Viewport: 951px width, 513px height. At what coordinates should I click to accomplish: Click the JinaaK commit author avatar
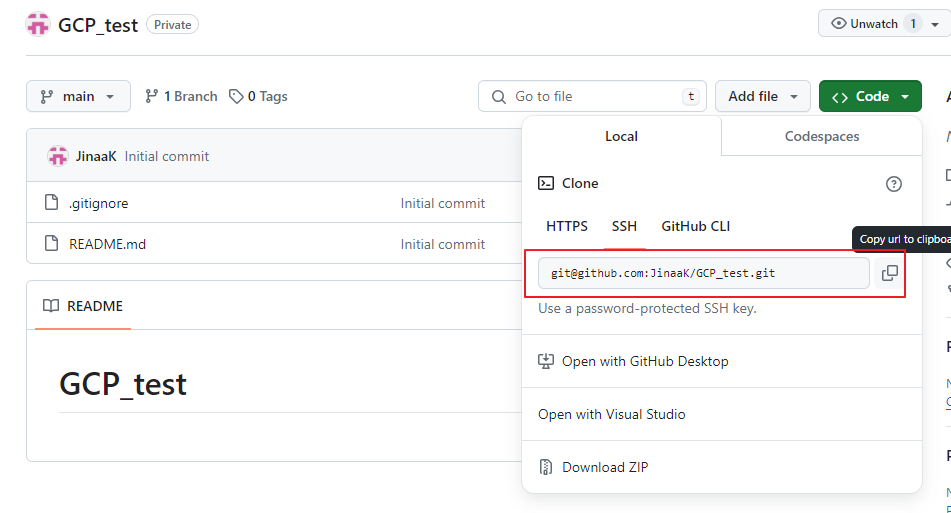click(x=58, y=156)
